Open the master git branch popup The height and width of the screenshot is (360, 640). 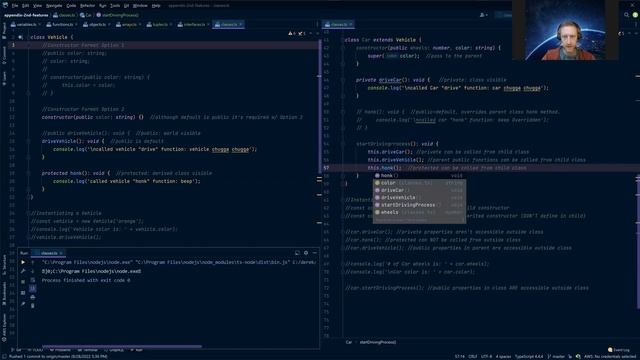[x=556, y=356]
